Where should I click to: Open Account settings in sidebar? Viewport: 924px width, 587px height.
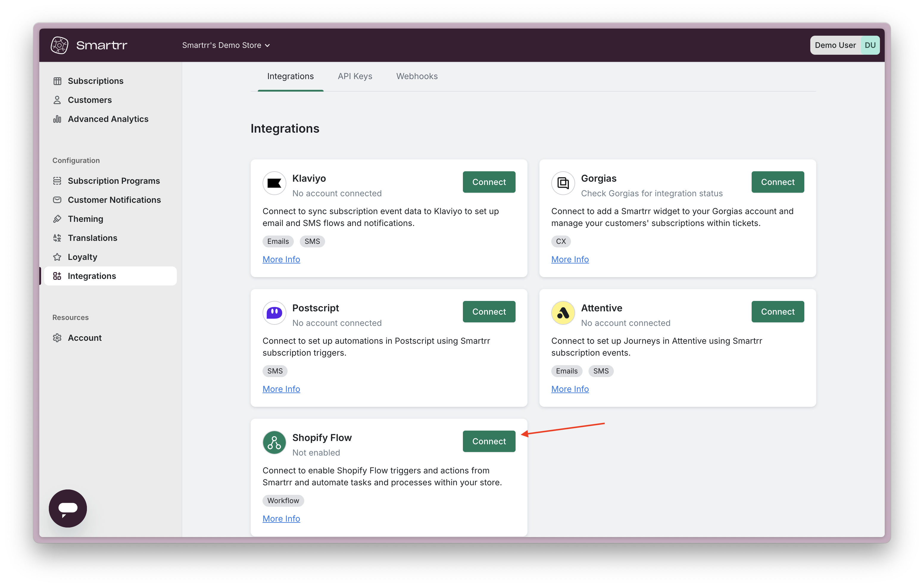[85, 338]
